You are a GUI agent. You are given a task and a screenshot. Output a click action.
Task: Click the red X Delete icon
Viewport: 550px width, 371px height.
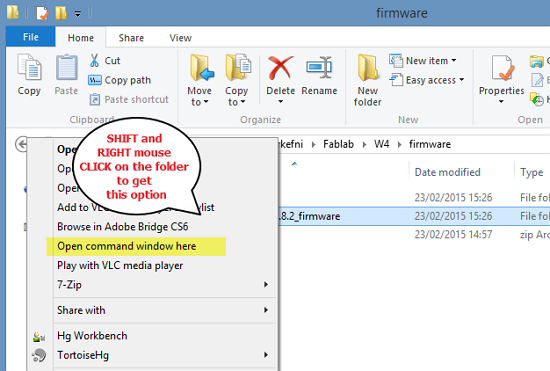coord(281,67)
